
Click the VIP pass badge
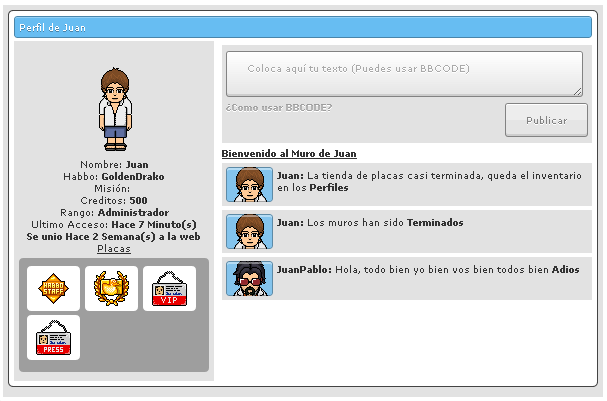click(x=170, y=288)
